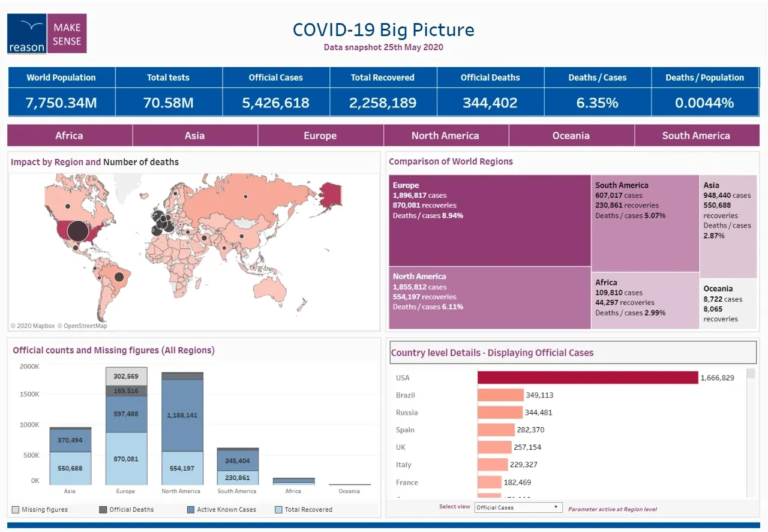Select the North America region tab
Screen dimensions: 768x532
[x=446, y=136]
